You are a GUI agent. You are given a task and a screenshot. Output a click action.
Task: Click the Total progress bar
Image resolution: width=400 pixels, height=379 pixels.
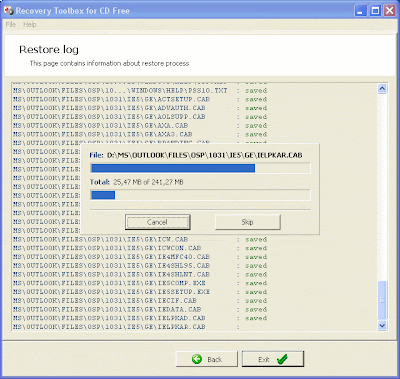pyautogui.click(x=200, y=195)
